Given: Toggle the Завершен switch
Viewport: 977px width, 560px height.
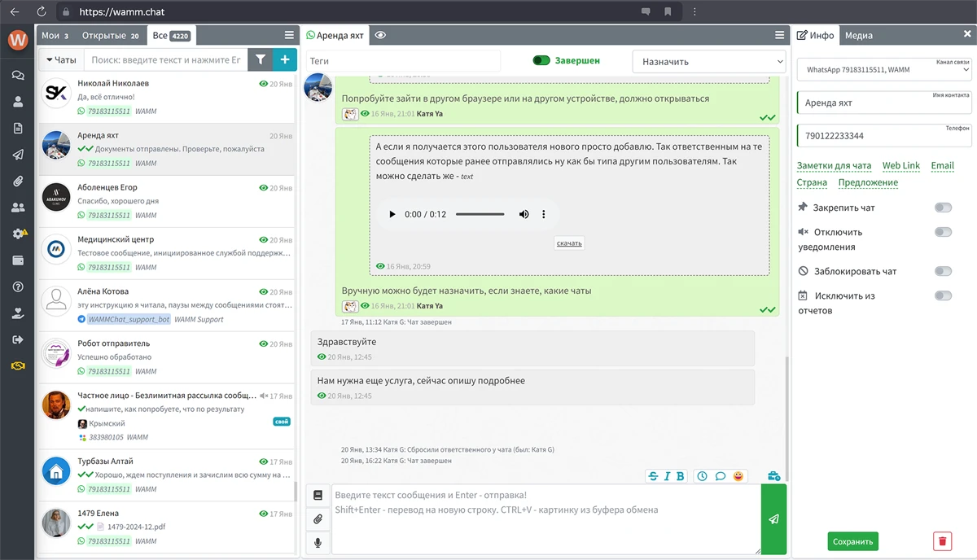Looking at the screenshot, I should [x=541, y=60].
